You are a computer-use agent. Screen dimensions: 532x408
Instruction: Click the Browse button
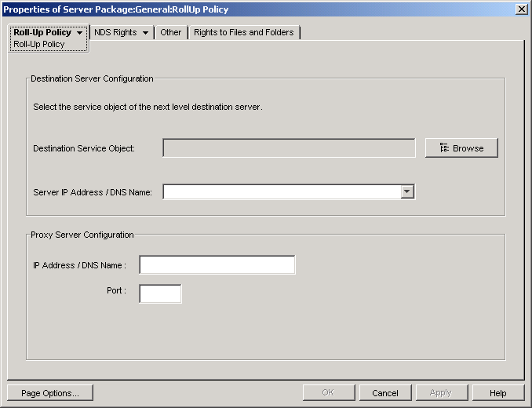click(x=461, y=148)
